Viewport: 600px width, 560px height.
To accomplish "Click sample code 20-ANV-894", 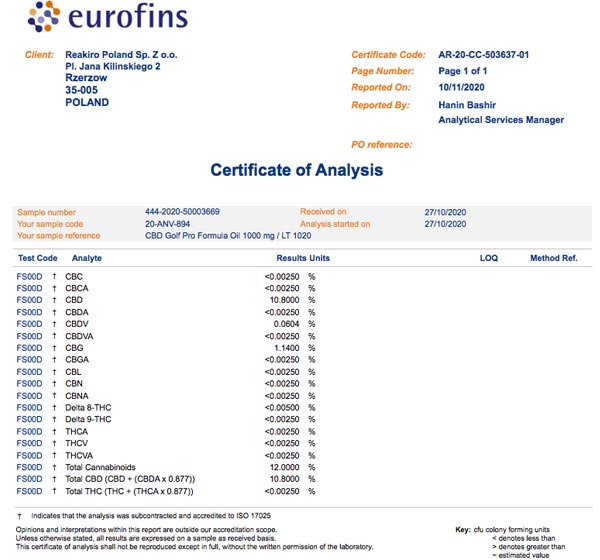I will pyautogui.click(x=167, y=224).
